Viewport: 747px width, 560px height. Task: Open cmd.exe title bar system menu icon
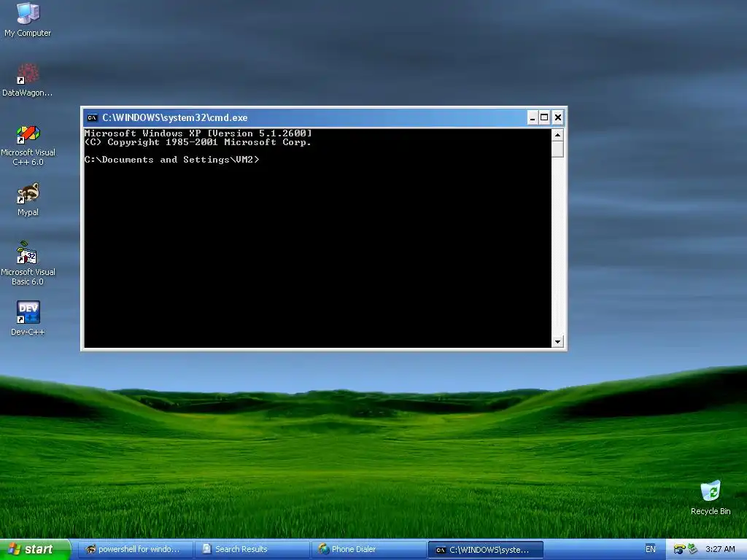(x=93, y=117)
